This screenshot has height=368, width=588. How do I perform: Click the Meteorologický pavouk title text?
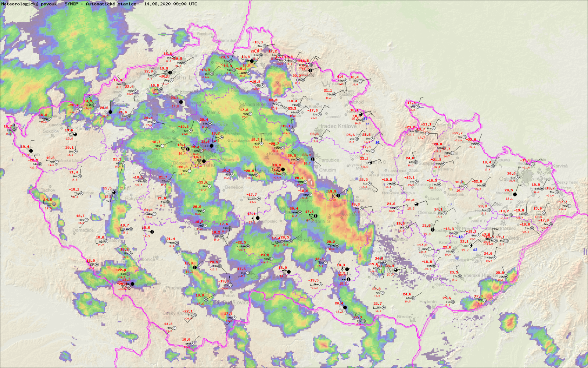click(x=29, y=4)
